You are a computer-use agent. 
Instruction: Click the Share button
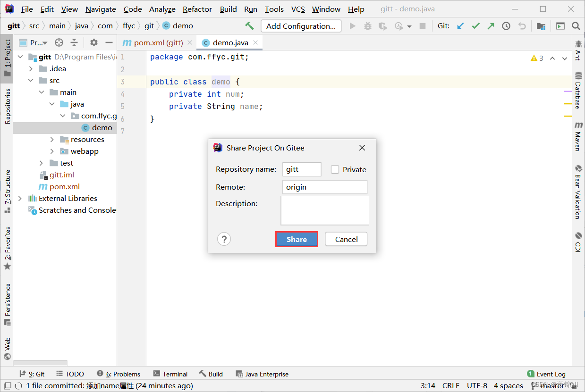pyautogui.click(x=297, y=239)
